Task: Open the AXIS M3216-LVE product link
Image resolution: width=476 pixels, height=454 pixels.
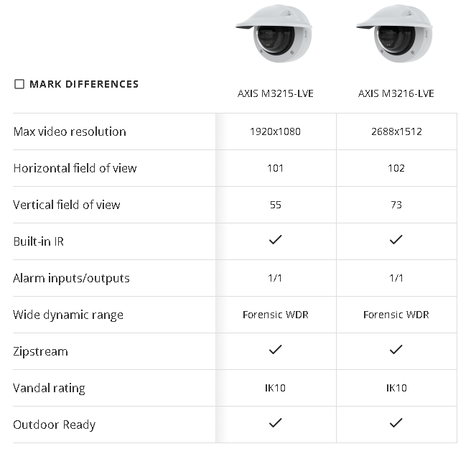Action: [396, 93]
